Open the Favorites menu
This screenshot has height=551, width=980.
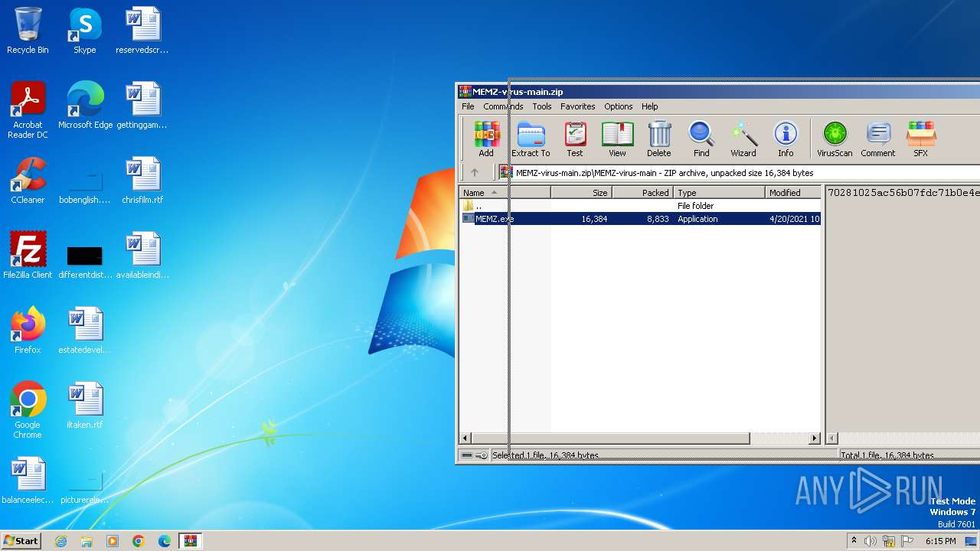point(577,106)
